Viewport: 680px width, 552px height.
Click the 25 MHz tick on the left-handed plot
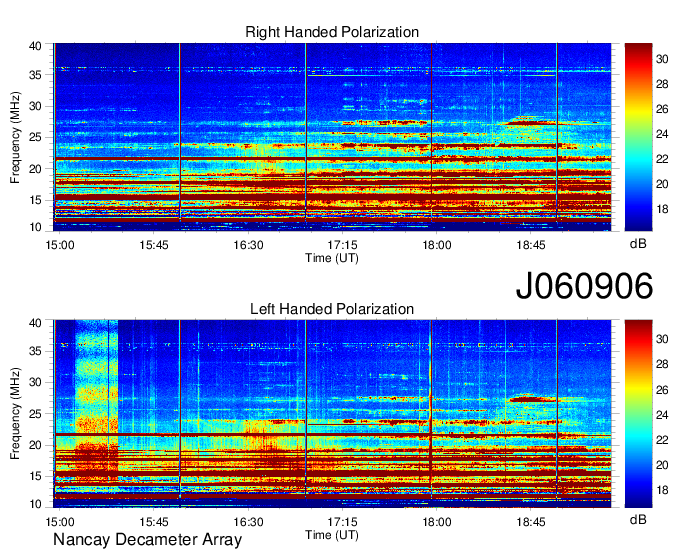click(35, 414)
